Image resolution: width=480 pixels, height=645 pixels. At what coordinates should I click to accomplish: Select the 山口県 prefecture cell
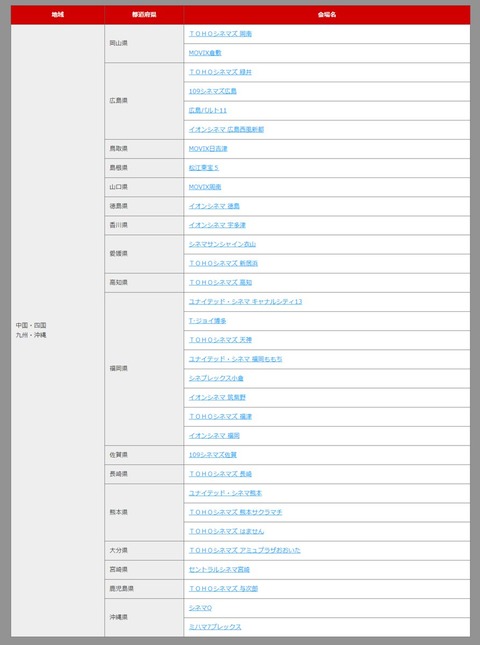click(x=144, y=187)
